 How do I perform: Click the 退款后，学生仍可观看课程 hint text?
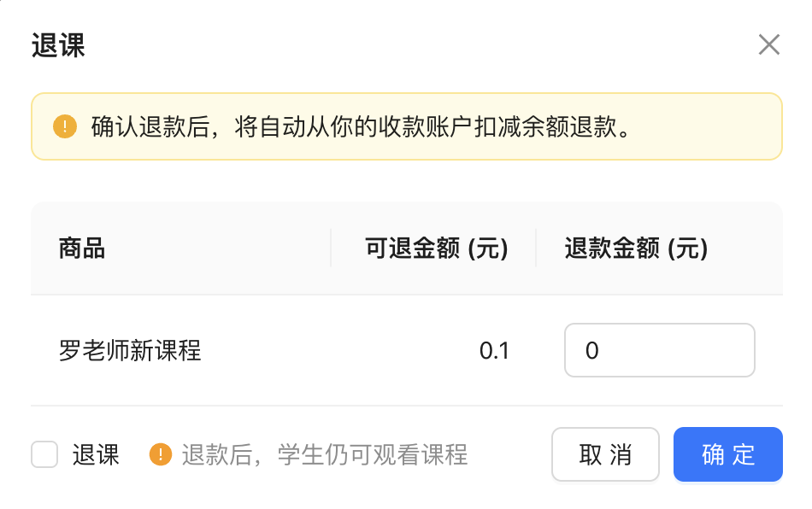coord(325,454)
